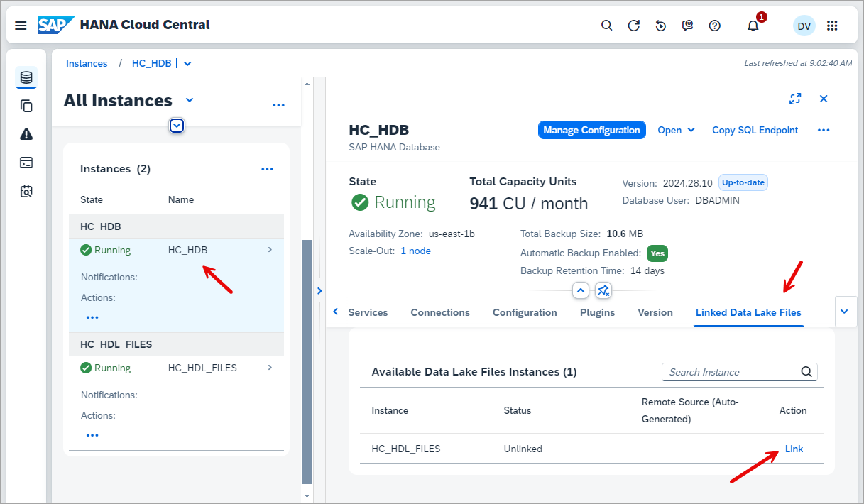Expand HC_HDL_FILES row navigation arrow
The image size is (864, 504).
click(x=270, y=367)
